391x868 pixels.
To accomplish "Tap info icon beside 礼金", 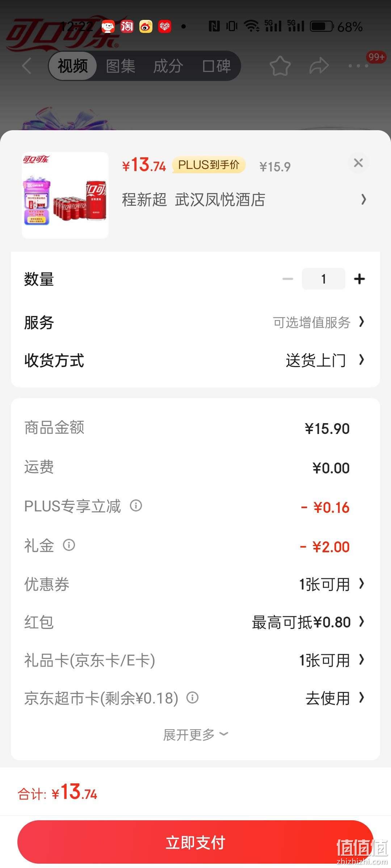I will pyautogui.click(x=69, y=545).
